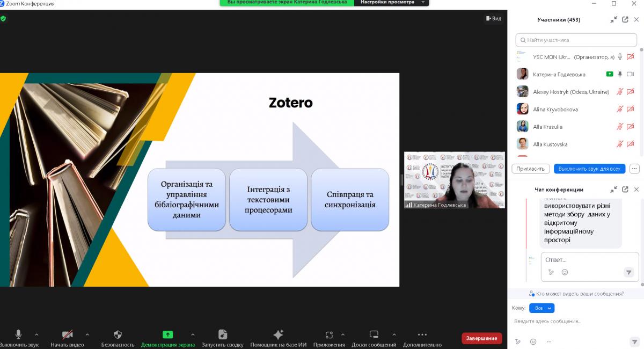
Task: Open Помощник на базе ИИ sparkle icon
Action: tap(278, 335)
